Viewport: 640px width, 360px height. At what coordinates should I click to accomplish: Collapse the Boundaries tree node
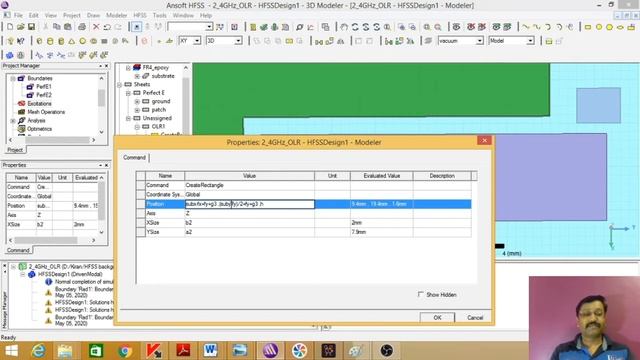[13, 78]
